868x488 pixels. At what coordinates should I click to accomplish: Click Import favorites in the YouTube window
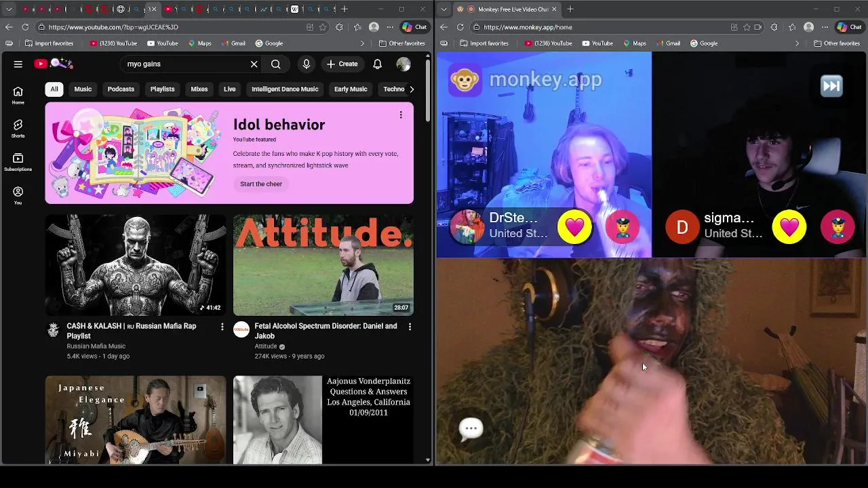(49, 43)
